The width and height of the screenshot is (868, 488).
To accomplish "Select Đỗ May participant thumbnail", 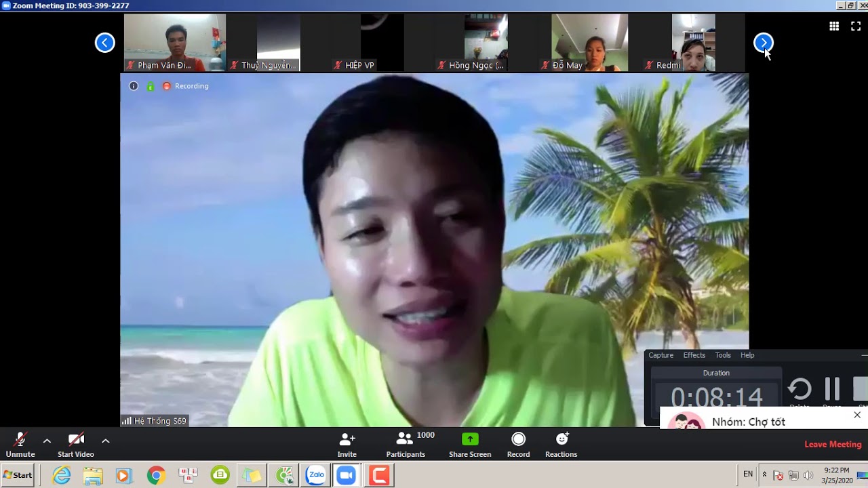I will (x=589, y=43).
